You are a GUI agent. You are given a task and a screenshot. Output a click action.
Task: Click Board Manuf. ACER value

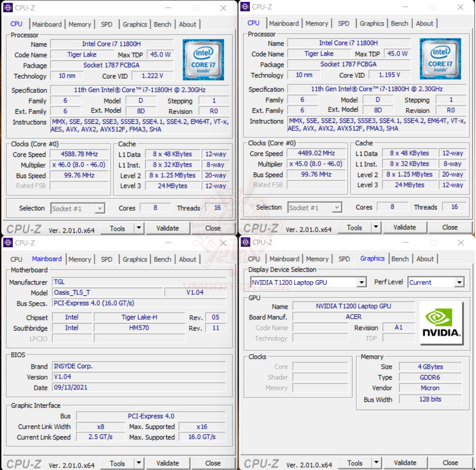[353, 317]
